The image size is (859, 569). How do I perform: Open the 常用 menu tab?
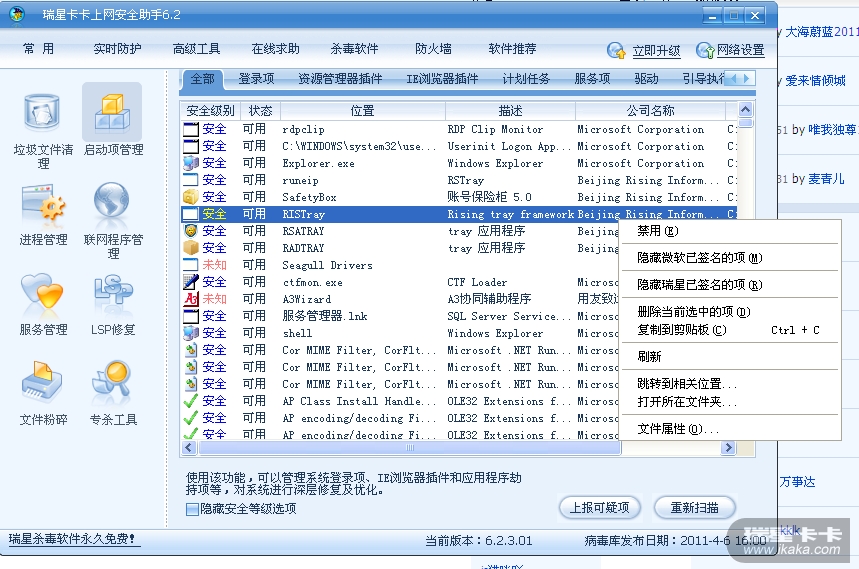38,49
